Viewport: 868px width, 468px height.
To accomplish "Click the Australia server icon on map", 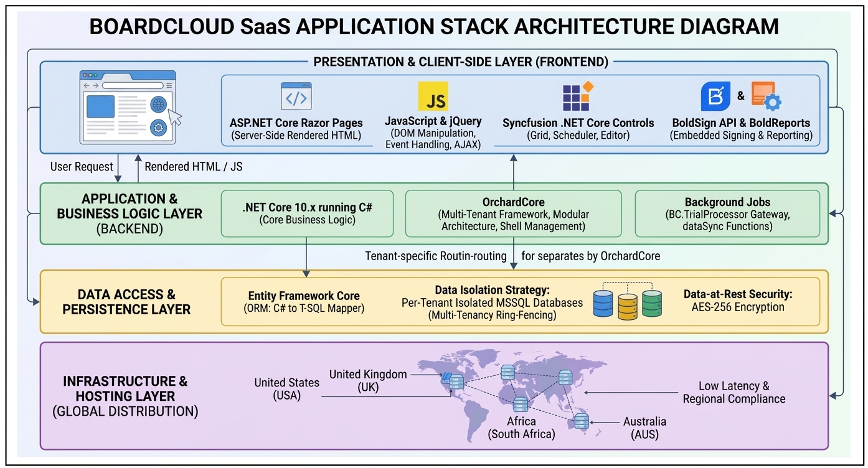I will [x=582, y=422].
